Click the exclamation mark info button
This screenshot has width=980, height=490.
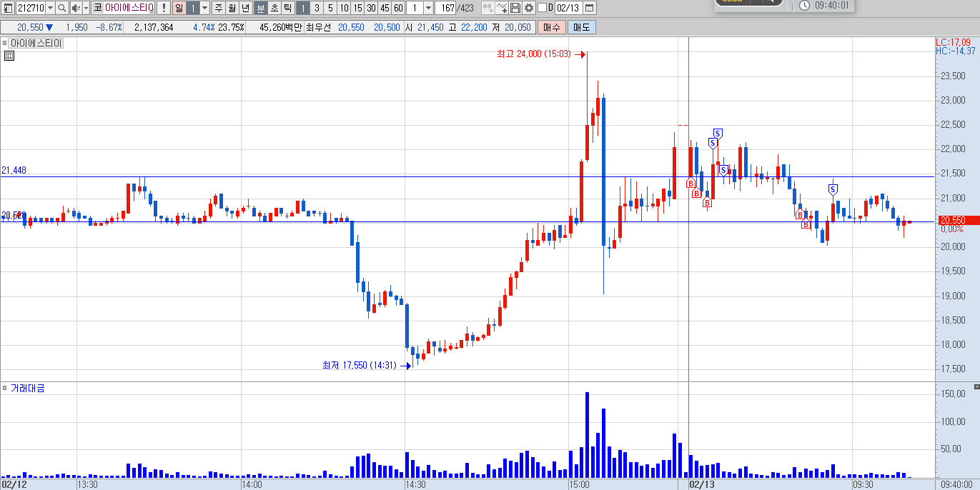click(x=164, y=8)
